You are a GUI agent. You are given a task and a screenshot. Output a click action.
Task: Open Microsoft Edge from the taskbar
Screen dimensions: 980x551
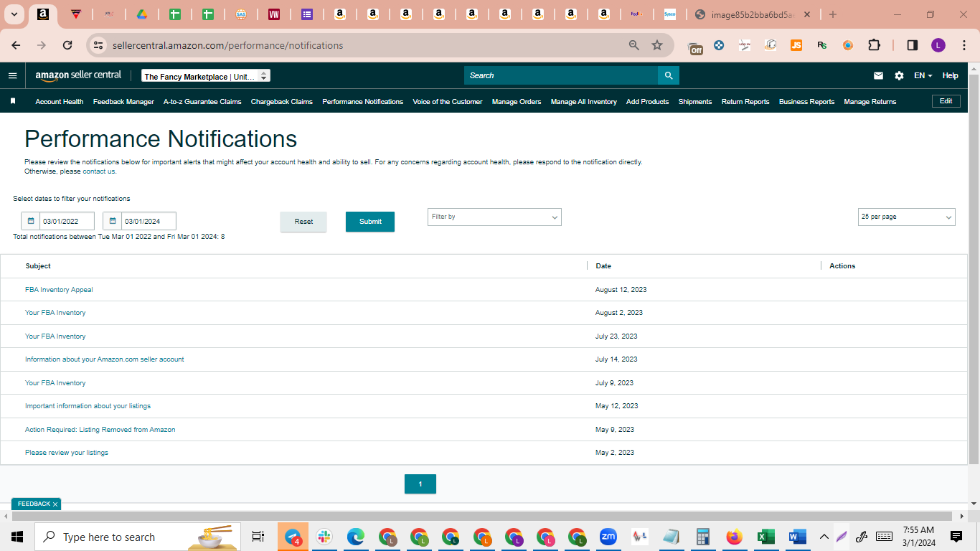point(356,537)
